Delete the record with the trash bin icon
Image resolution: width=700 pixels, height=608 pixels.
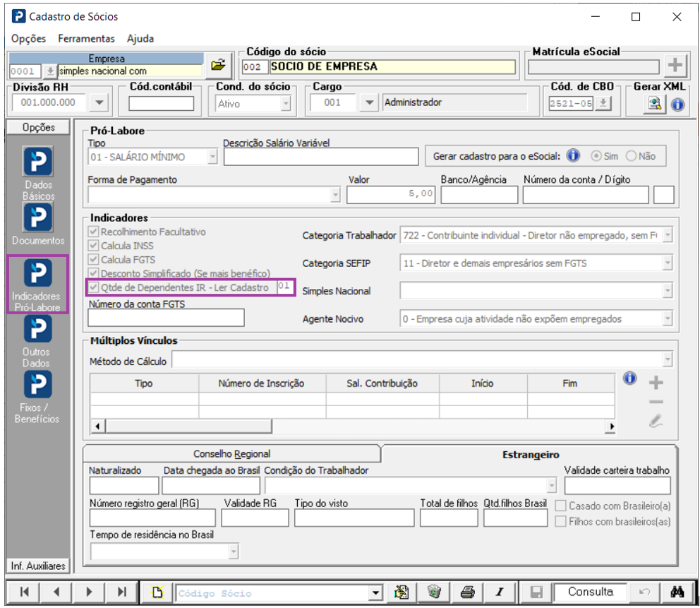[433, 592]
